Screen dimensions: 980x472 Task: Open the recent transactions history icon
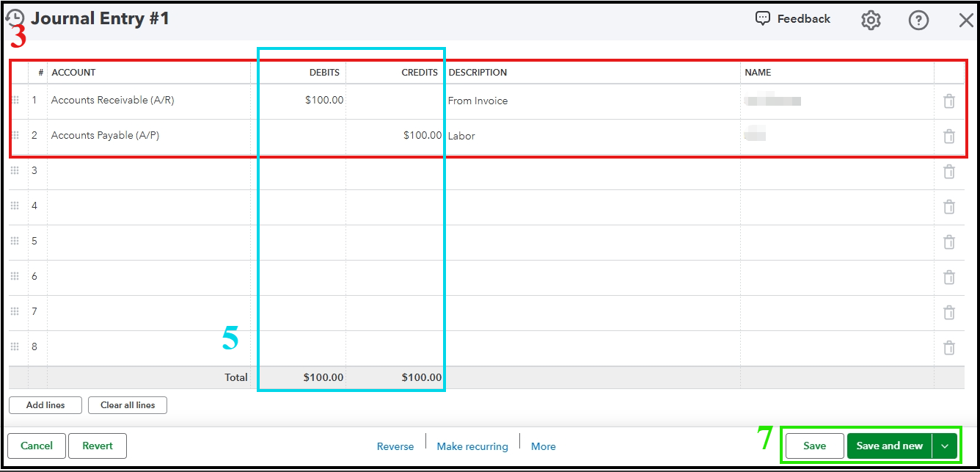15,18
